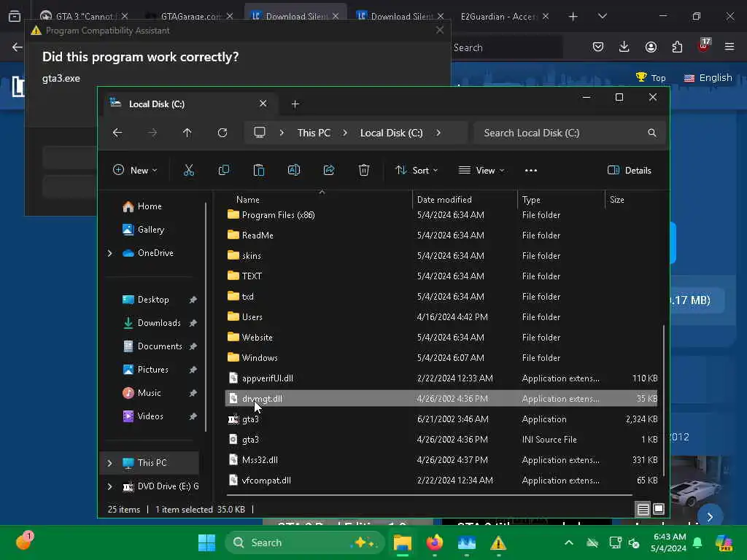Click the Copy icon in Explorer toolbar
Screen dimensions: 747x560
click(224, 170)
